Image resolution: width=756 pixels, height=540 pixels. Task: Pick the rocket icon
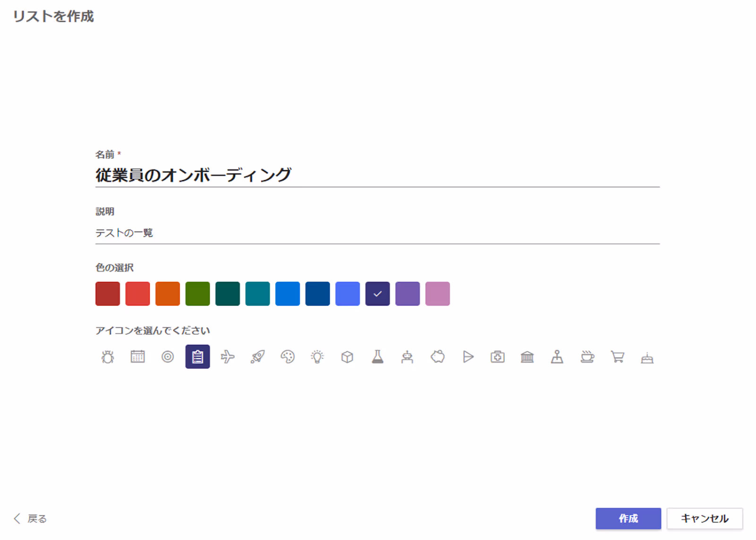[x=258, y=357]
